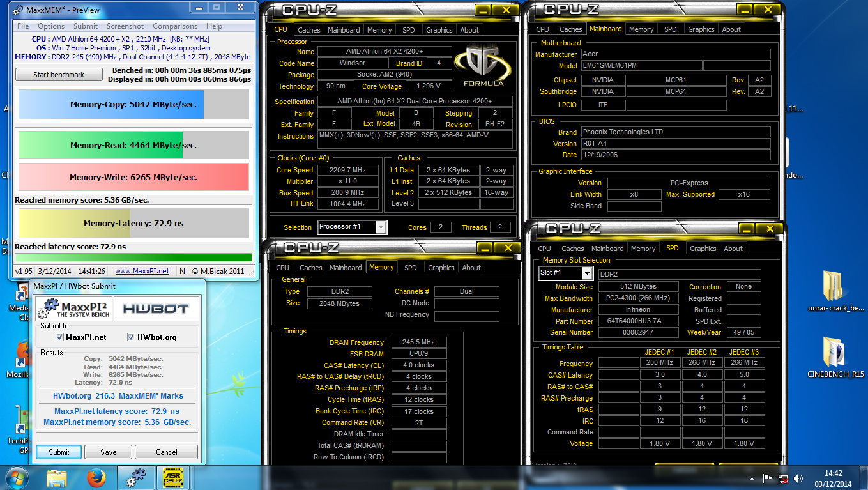This screenshot has height=490, width=868.
Task: Click the EM61SM/EM61PM model value
Action: 641,66
